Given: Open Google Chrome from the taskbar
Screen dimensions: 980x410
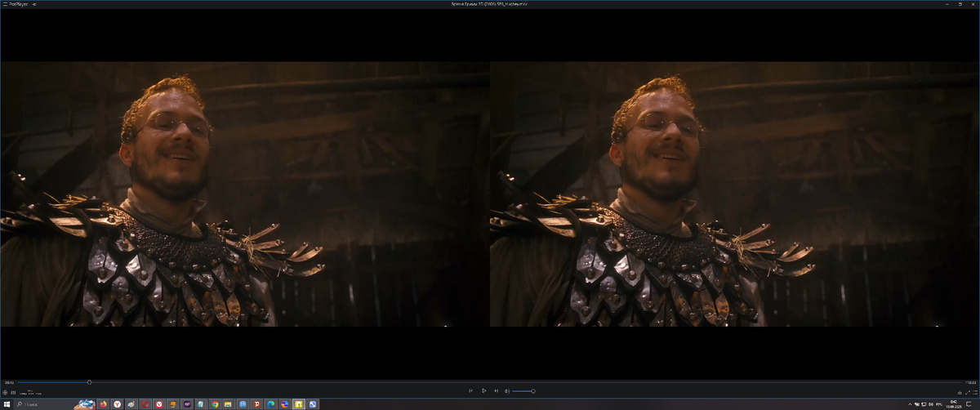Looking at the screenshot, I should 215,404.
